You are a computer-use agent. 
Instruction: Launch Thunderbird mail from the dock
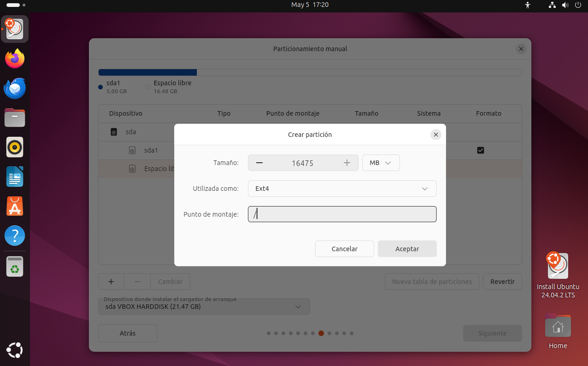[15, 88]
